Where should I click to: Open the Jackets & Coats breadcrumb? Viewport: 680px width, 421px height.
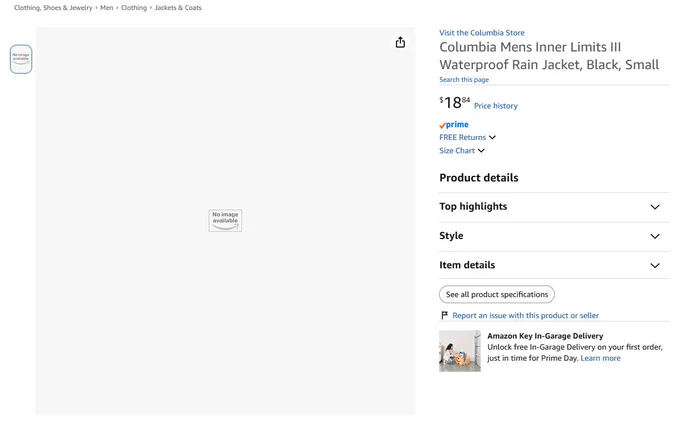(x=178, y=8)
